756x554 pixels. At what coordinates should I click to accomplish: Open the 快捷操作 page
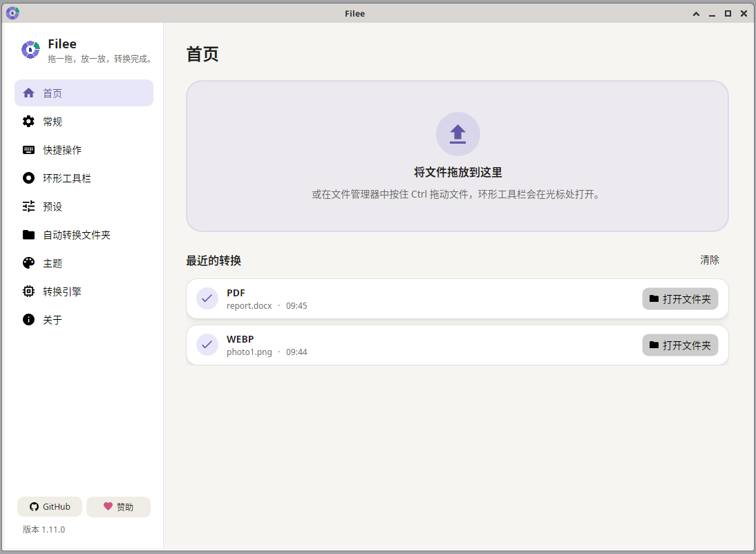click(84, 150)
